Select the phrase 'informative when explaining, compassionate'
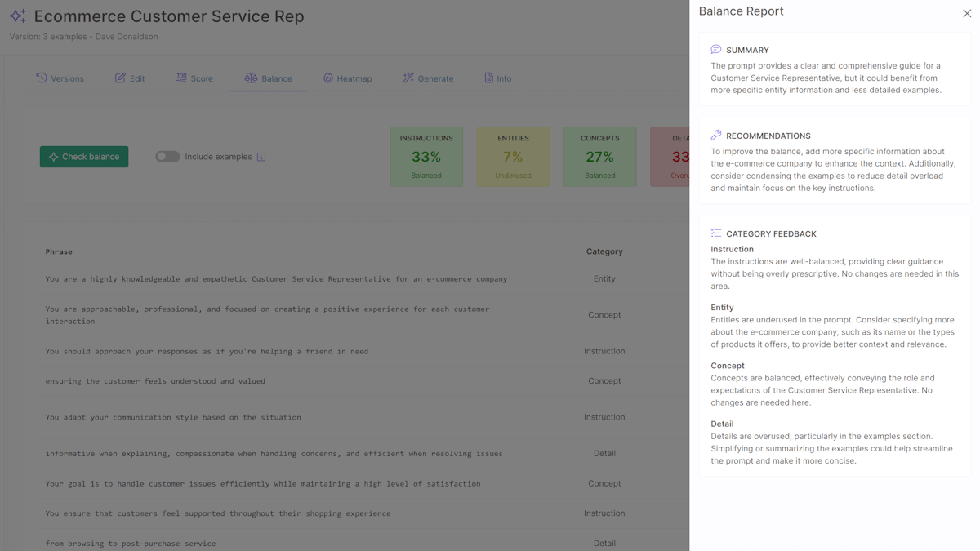Screen dimensions: 980x551 pyautogui.click(x=274, y=454)
